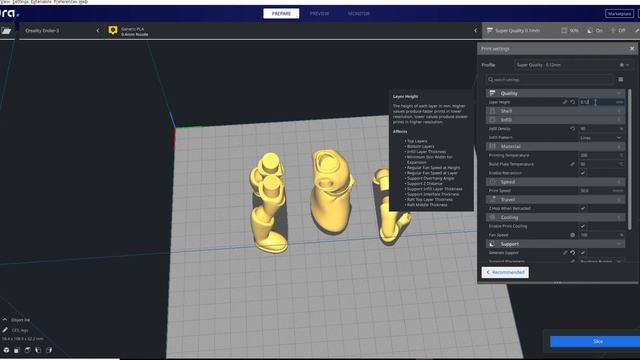This screenshot has height=360, width=640.
Task: Click the Speed section icon
Action: (492, 182)
